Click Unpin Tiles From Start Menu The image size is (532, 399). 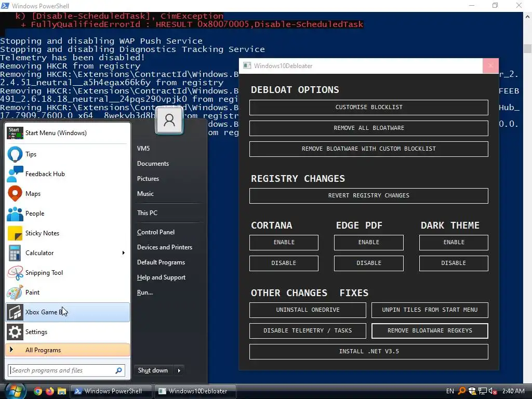(x=430, y=310)
